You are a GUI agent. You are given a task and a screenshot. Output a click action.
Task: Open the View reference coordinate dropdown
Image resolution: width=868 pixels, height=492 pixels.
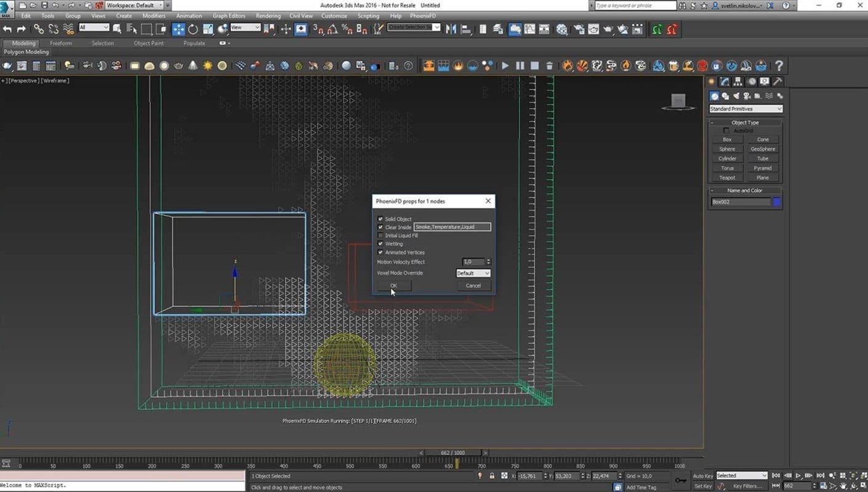click(245, 28)
